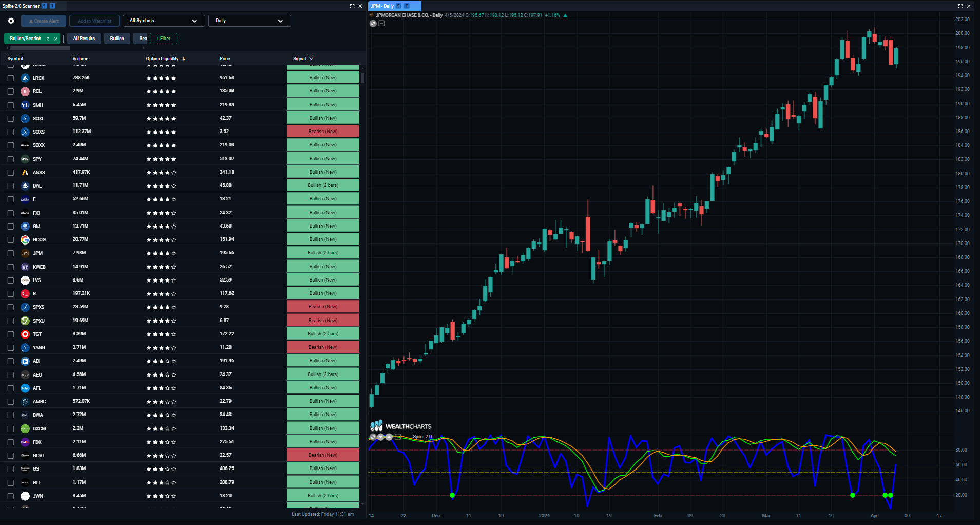Click the sort arrow on Option Liquidity column

point(185,58)
